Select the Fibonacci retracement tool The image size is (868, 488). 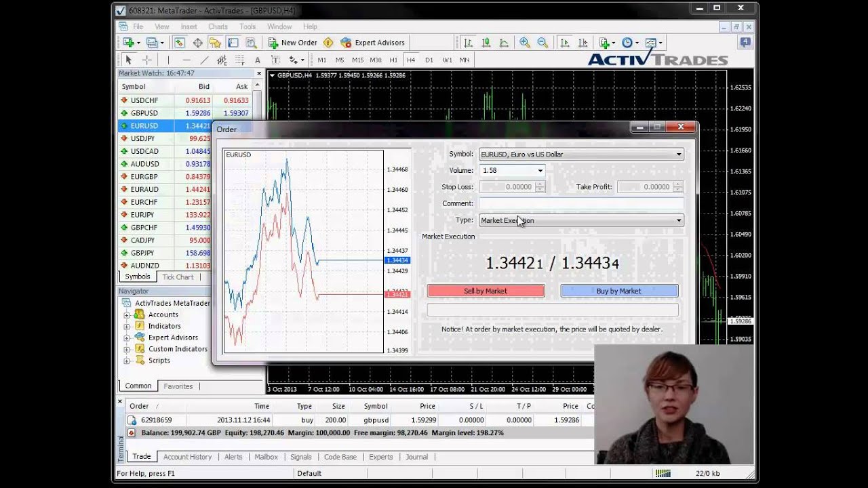[239, 60]
